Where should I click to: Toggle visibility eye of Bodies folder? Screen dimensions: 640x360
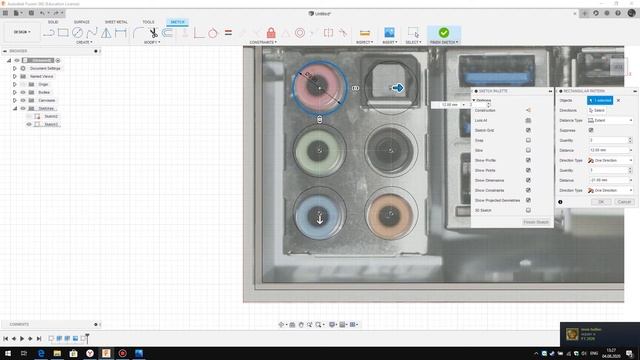coord(23,92)
